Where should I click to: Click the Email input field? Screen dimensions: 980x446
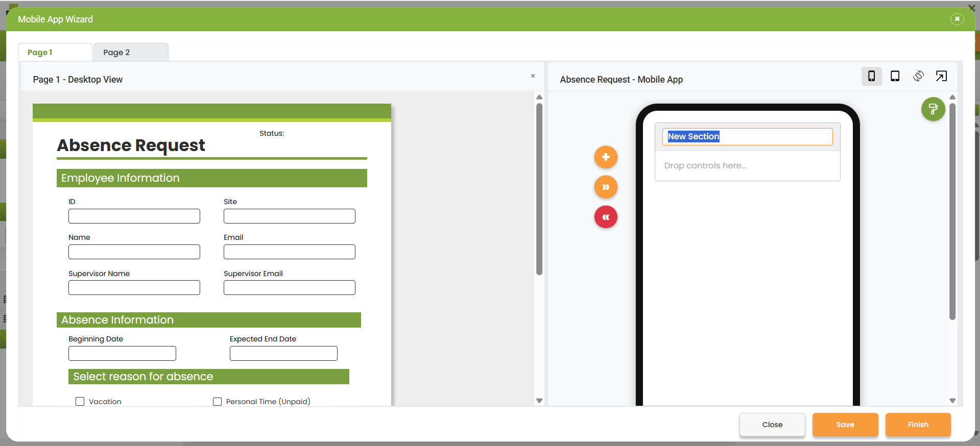tap(290, 252)
